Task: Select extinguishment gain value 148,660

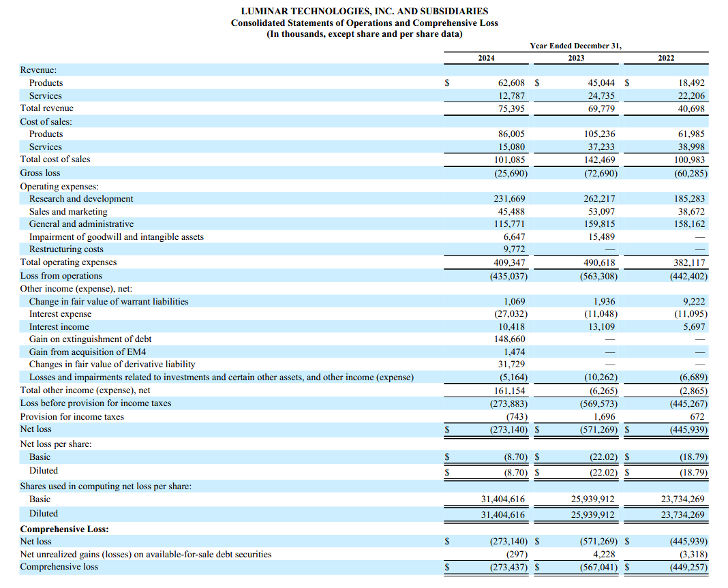Action: [509, 339]
